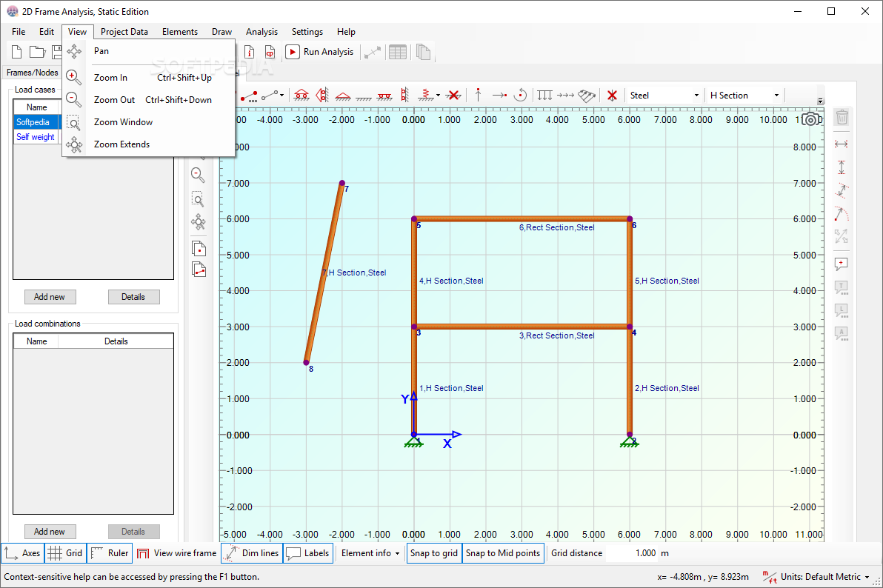Click the zoom out magnifier in side toolbar
The image size is (883, 588).
199,176
